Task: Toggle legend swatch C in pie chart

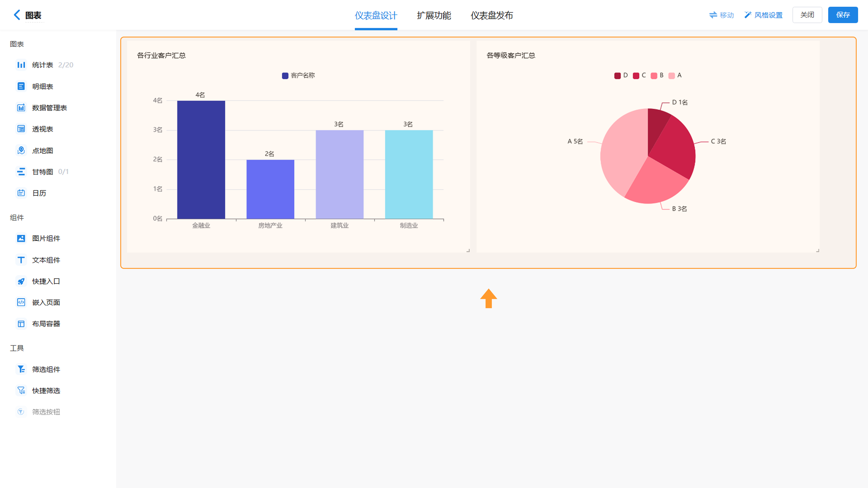Action: (x=636, y=75)
